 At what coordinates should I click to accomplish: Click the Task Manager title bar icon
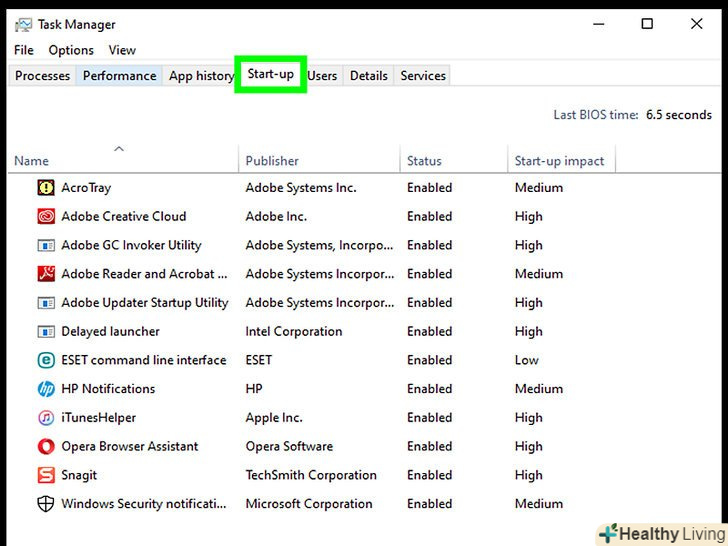pyautogui.click(x=23, y=25)
